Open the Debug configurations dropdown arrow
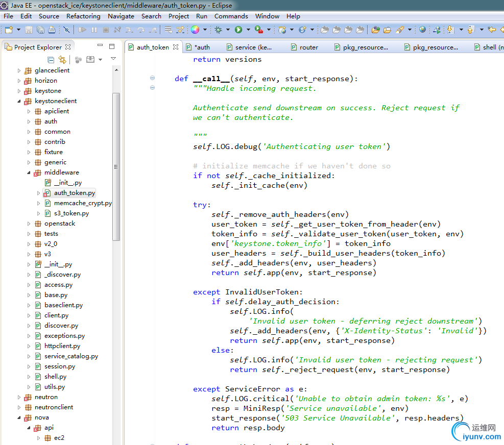 pos(228,30)
